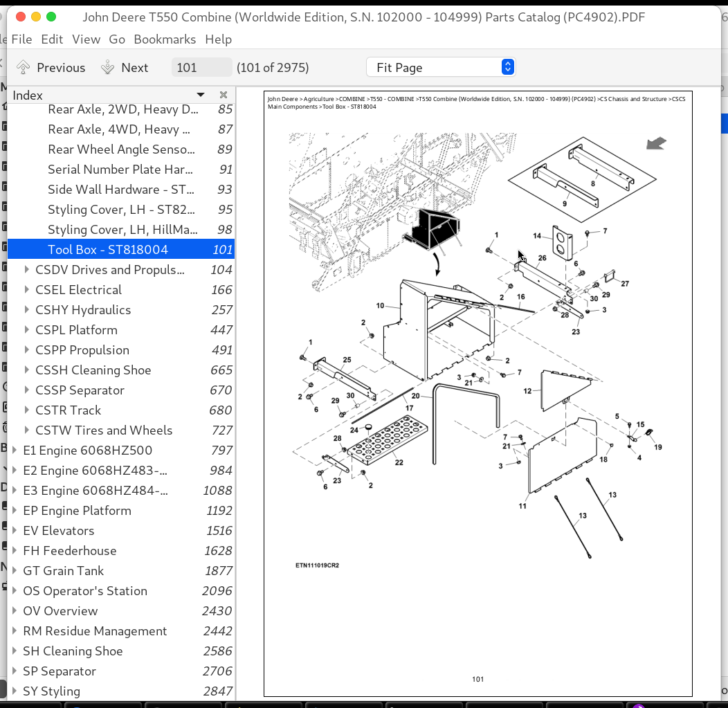The width and height of the screenshot is (728, 708).
Task: Expand the E1 Engine 6068HZ500 node
Action: point(15,451)
